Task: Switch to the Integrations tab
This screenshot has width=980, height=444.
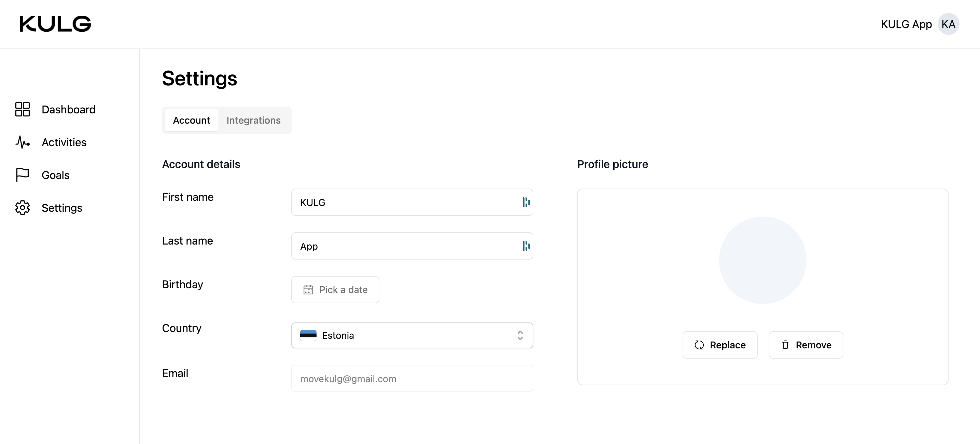Action: 253,120
